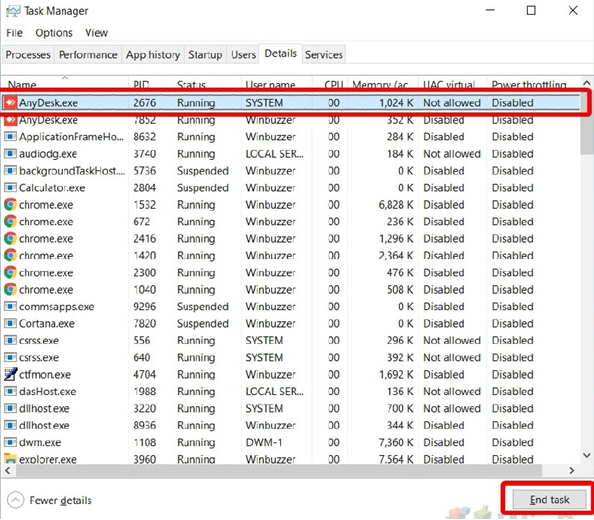Click PID value 3740

pos(145,154)
